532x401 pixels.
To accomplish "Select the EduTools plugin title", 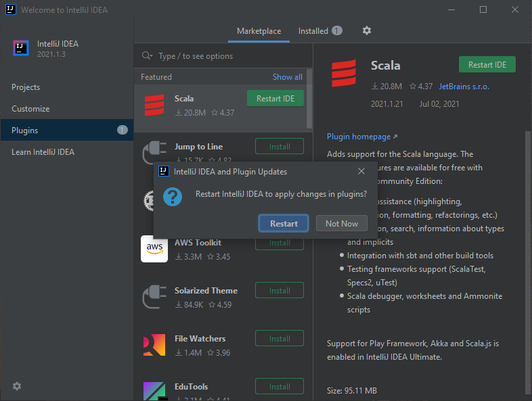I will point(191,386).
